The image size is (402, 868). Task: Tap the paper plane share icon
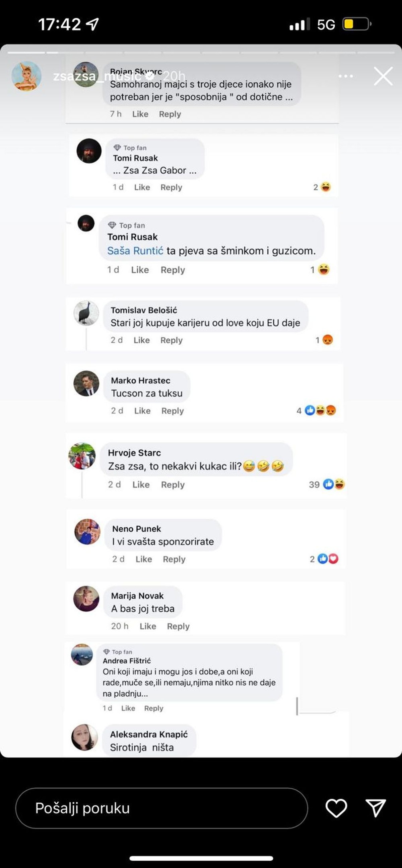point(375,808)
